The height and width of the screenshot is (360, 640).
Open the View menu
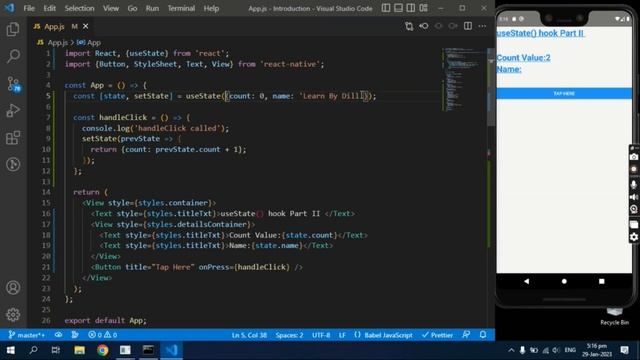111,8
